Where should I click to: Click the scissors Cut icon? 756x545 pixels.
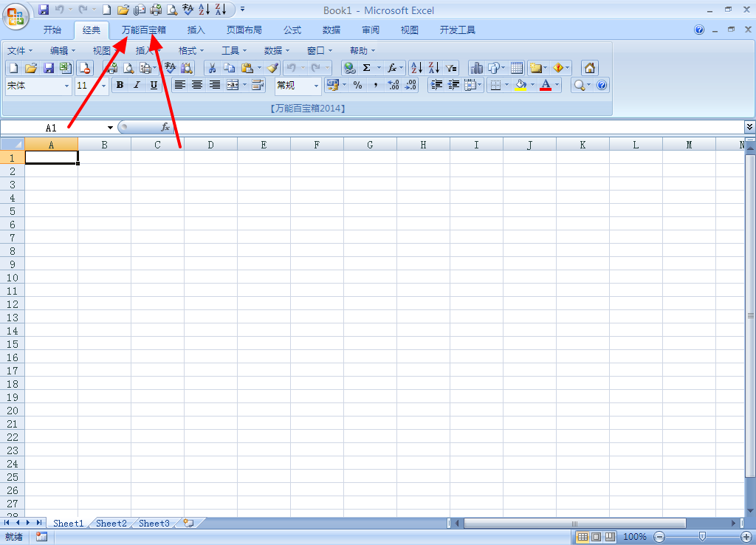pyautogui.click(x=212, y=68)
